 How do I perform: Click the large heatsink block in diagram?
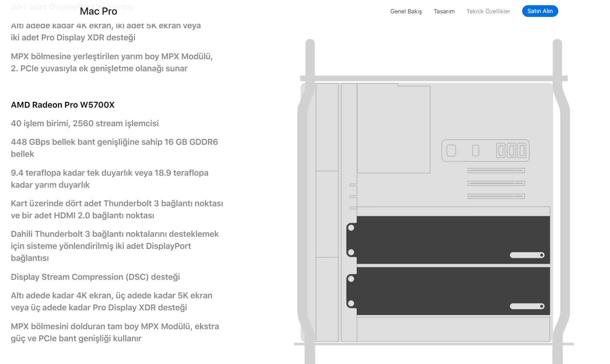pos(394,128)
